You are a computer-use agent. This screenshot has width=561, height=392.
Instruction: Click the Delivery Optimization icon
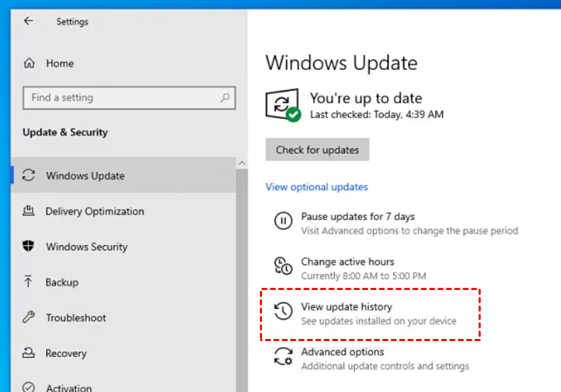[x=29, y=210]
